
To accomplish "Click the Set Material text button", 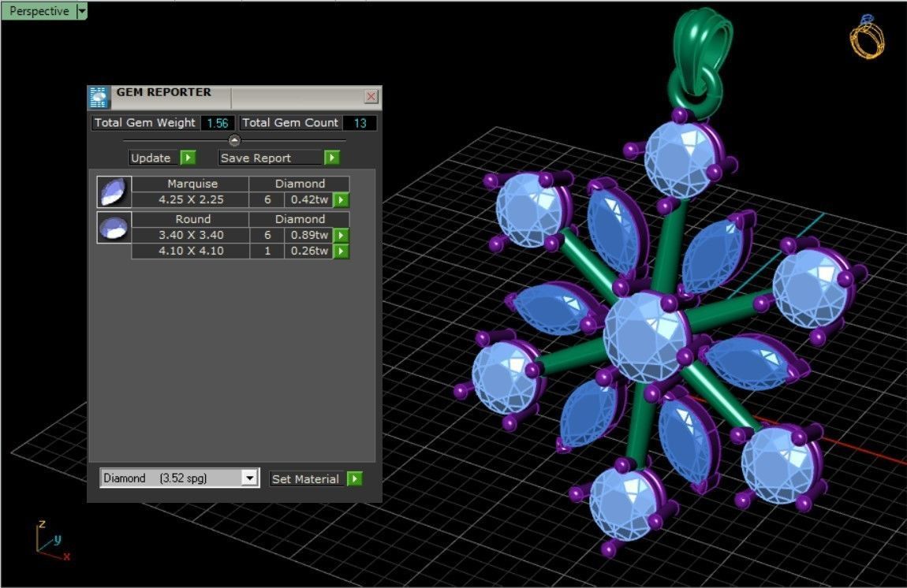I will click(x=305, y=478).
